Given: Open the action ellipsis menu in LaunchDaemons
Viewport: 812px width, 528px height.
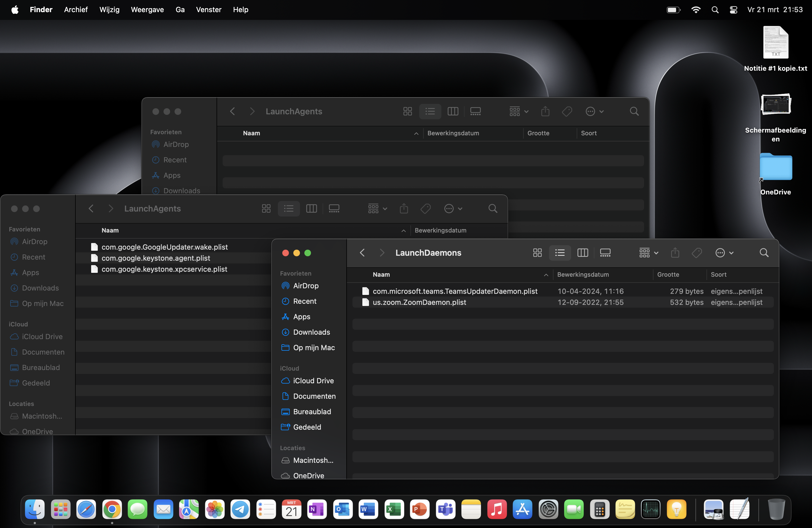Looking at the screenshot, I should pyautogui.click(x=724, y=253).
